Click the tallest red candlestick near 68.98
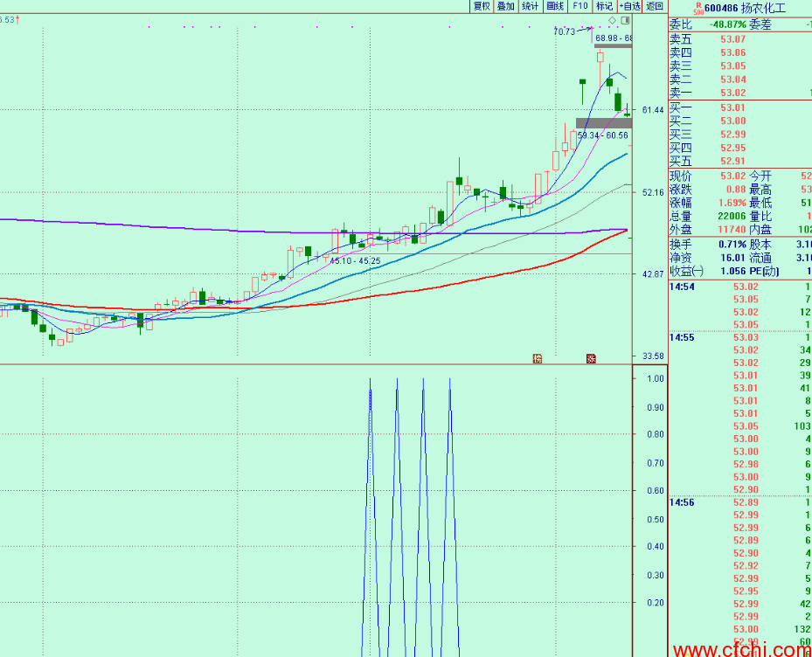Screen dimensions: 812x657 pos(600,57)
